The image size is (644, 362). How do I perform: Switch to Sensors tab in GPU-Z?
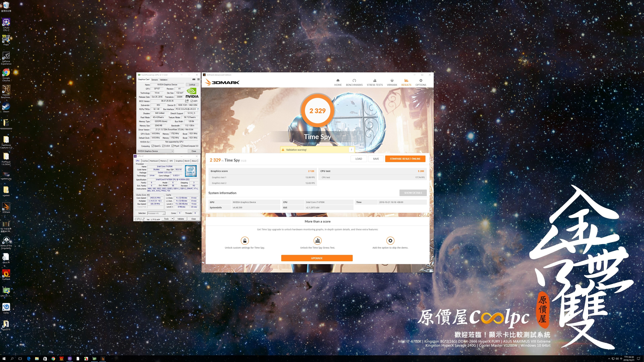[154, 80]
